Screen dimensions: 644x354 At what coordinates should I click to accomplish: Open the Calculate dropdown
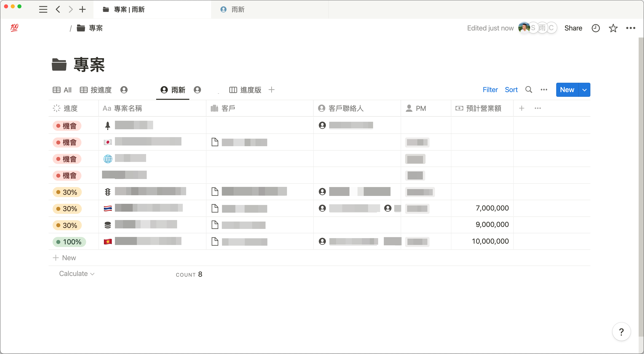(77, 274)
